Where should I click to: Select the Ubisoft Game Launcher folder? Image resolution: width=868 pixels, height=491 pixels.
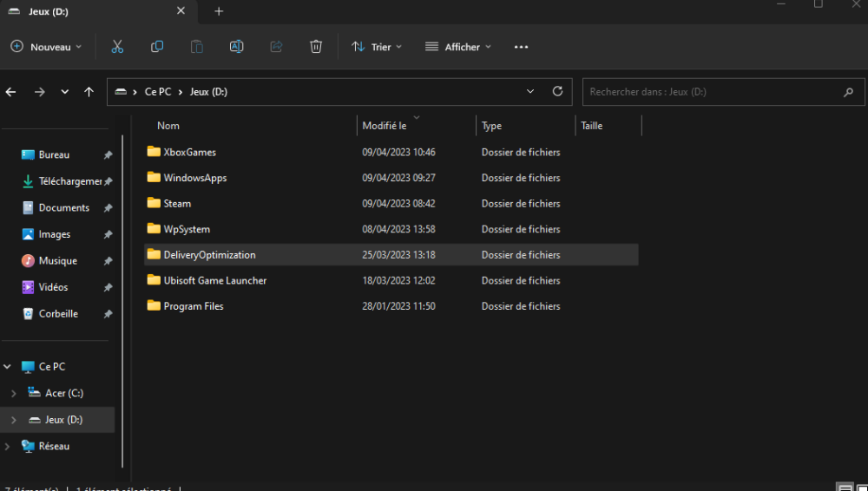[x=214, y=281]
